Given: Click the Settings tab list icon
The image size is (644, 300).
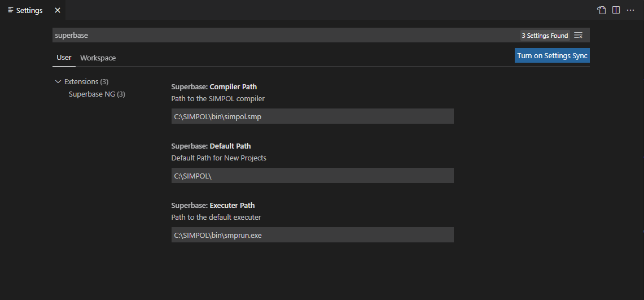Looking at the screenshot, I should point(11,10).
